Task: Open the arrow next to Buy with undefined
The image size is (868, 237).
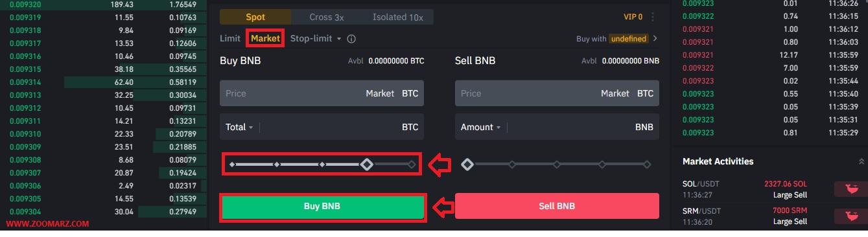Action: click(x=655, y=39)
